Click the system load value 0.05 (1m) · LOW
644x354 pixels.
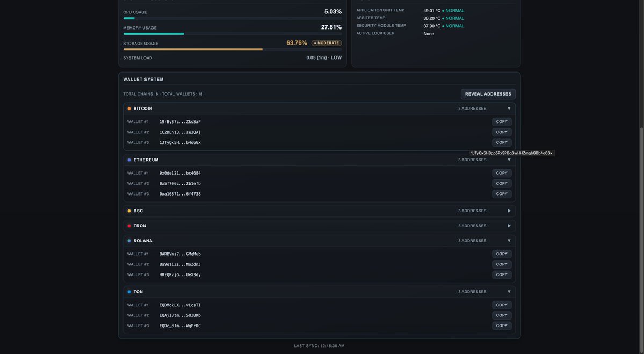tap(324, 57)
